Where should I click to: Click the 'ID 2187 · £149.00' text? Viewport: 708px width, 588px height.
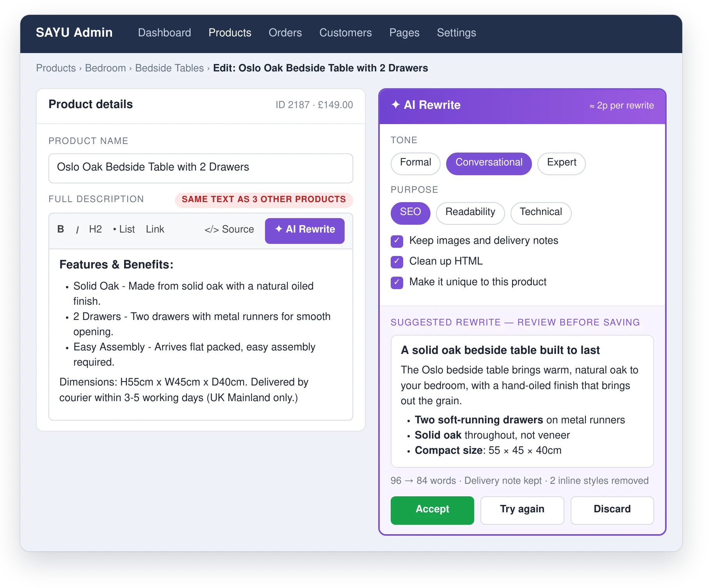[x=314, y=105]
